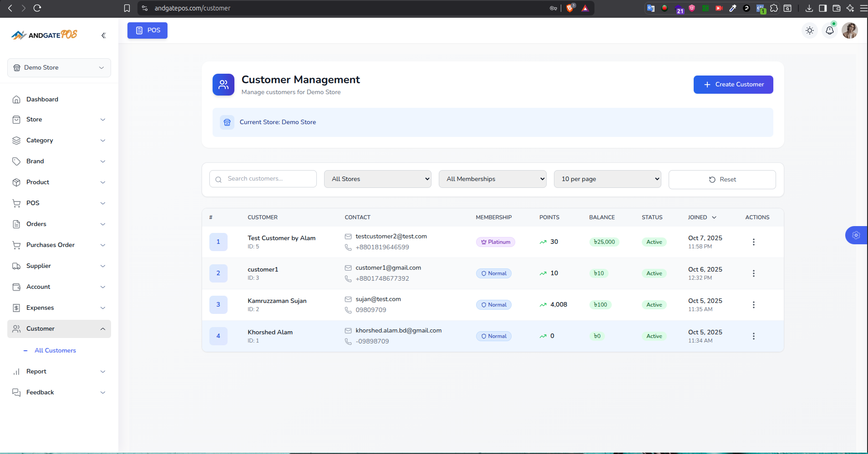Click the browser reload icon
Screen dimensions: 868x454
click(x=37, y=8)
